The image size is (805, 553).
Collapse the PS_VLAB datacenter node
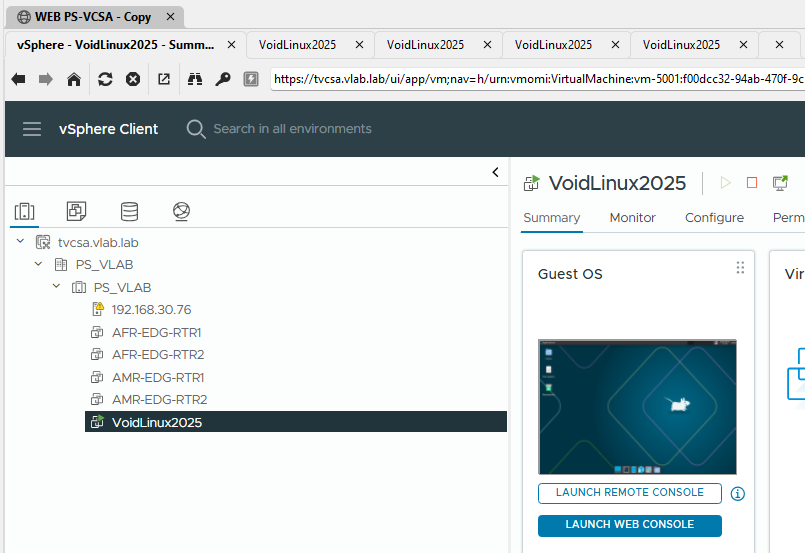(39, 264)
